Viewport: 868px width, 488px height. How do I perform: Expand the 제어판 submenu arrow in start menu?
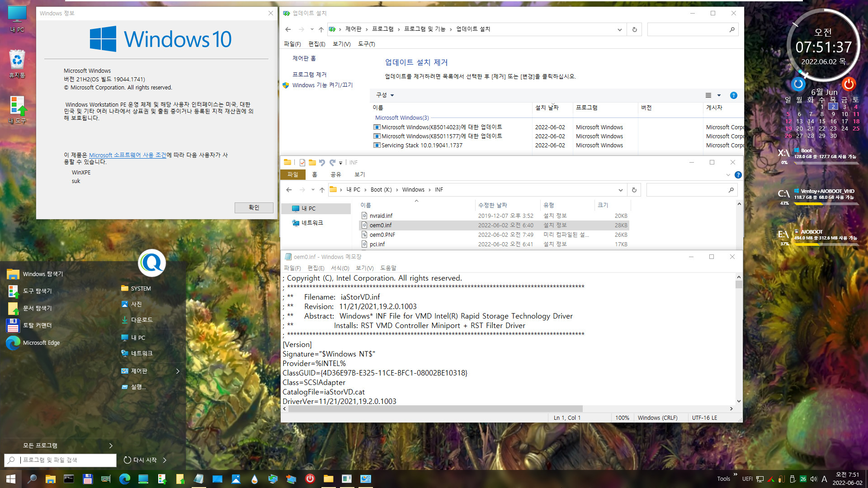[178, 371]
